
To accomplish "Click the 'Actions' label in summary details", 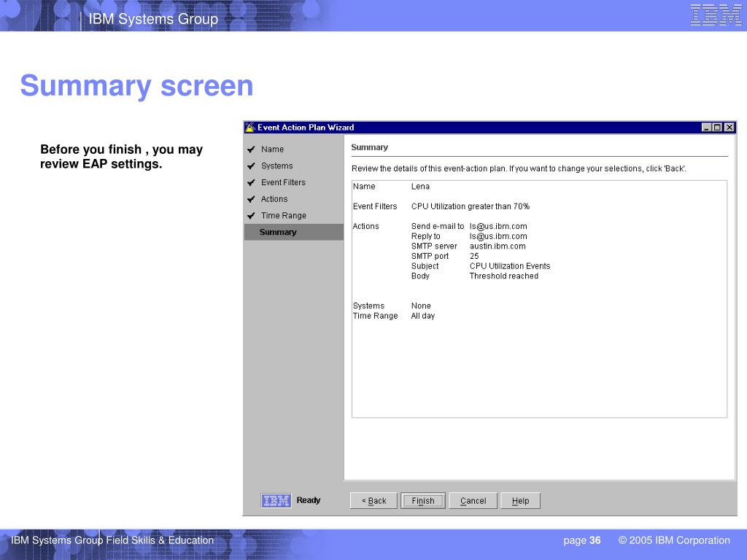I will pos(366,226).
